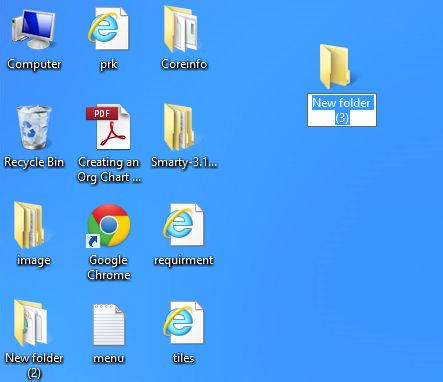Click inside the New folder (3) rename field
The height and width of the screenshot is (382, 443).
coord(342,110)
